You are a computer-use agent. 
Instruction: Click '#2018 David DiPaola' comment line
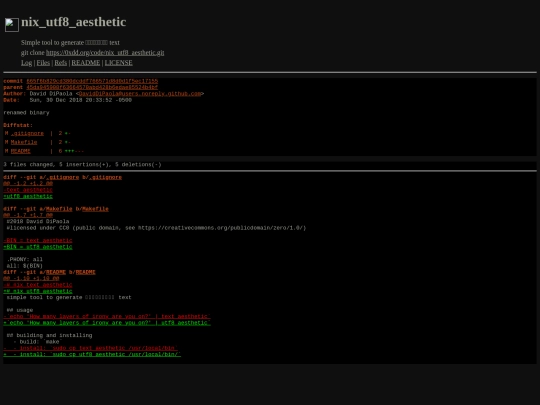(38, 221)
